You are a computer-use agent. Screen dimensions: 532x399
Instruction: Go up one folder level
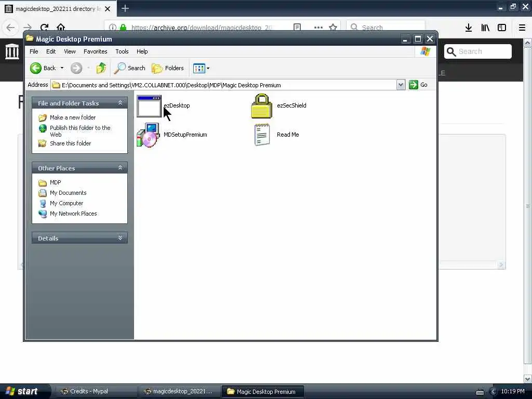(x=101, y=68)
